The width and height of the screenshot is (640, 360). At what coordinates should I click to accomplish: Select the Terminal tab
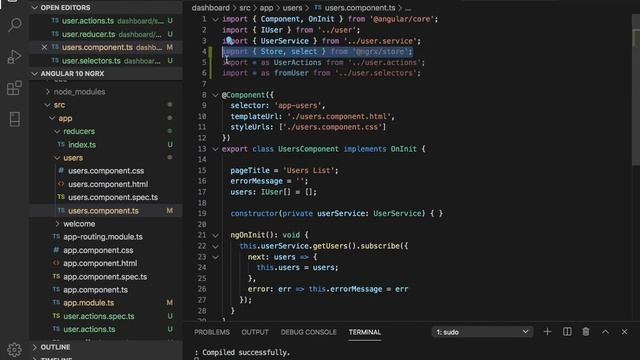364,332
